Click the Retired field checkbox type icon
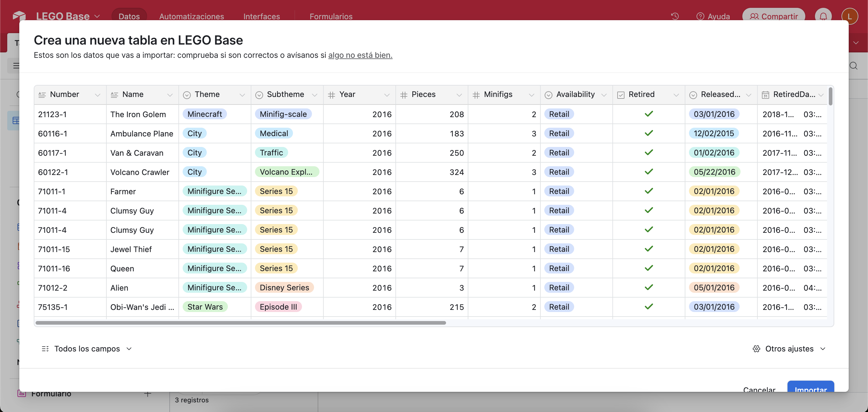Screen dimensions: 868x412 click(621, 95)
